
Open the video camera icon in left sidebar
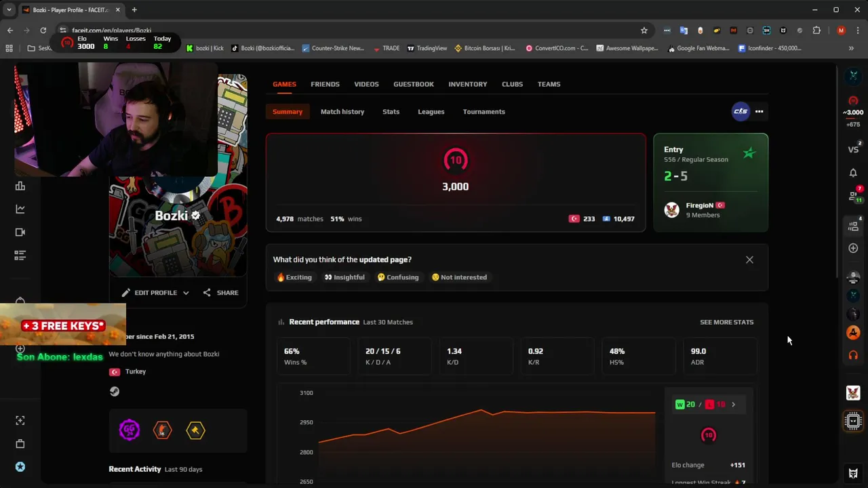(20, 232)
